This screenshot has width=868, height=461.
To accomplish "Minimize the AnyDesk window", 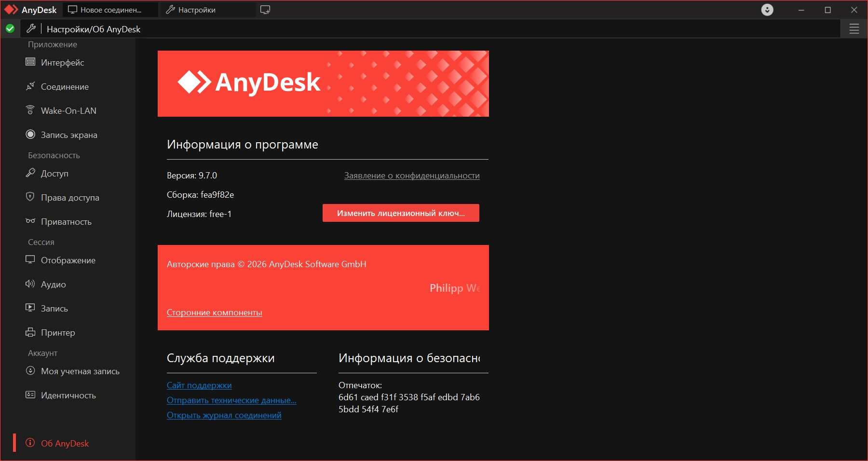I will click(x=801, y=10).
